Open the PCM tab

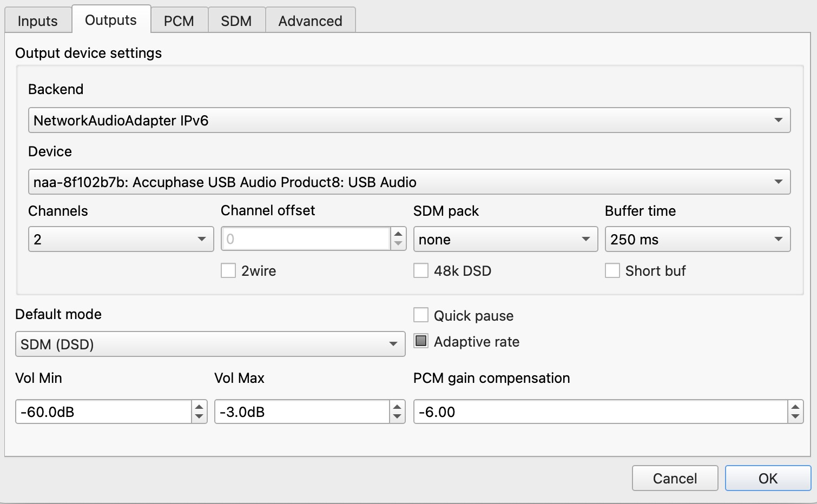tap(179, 21)
